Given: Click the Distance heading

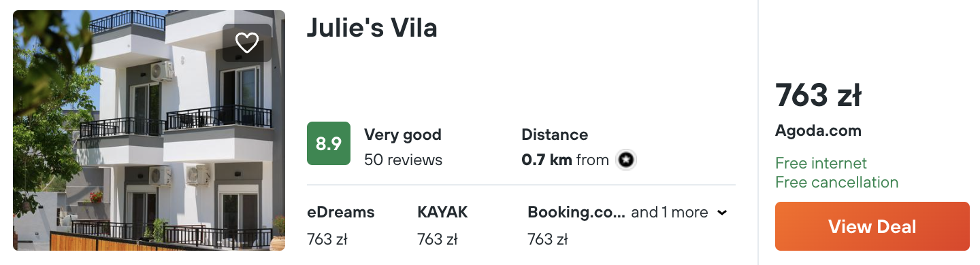Looking at the screenshot, I should pyautogui.click(x=555, y=135).
